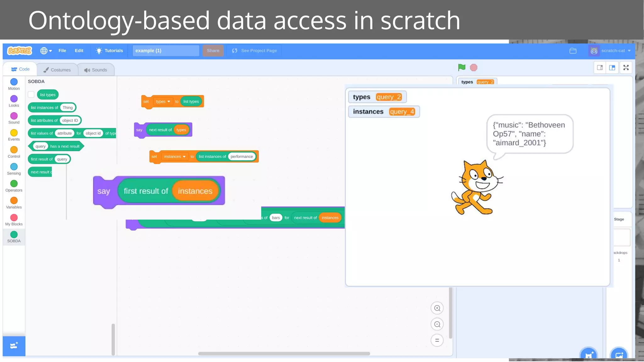Click the 'bars' input in the long block
Image resolution: width=644 pixels, height=362 pixels.
[276, 218]
